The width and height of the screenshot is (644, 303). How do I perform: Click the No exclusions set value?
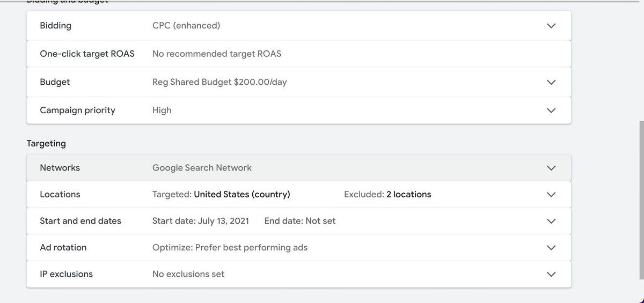[188, 274]
